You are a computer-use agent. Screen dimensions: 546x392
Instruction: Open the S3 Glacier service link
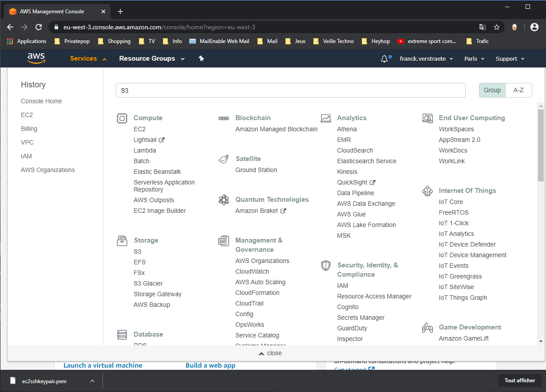point(148,283)
